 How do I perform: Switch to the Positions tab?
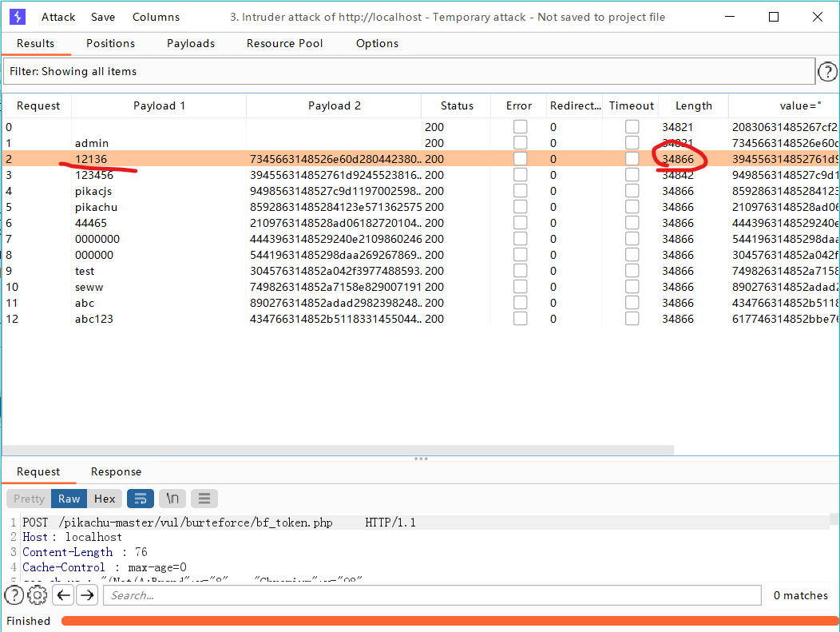[x=111, y=43]
